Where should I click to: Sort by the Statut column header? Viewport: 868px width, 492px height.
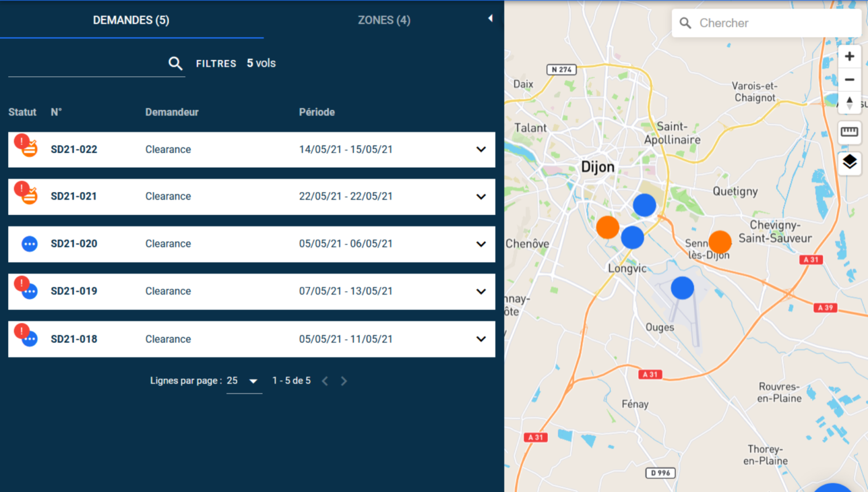[x=22, y=112]
